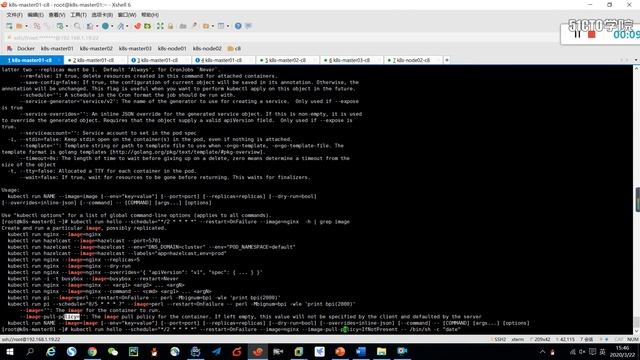Expand the layout panes dropdown arrow

point(228,26)
